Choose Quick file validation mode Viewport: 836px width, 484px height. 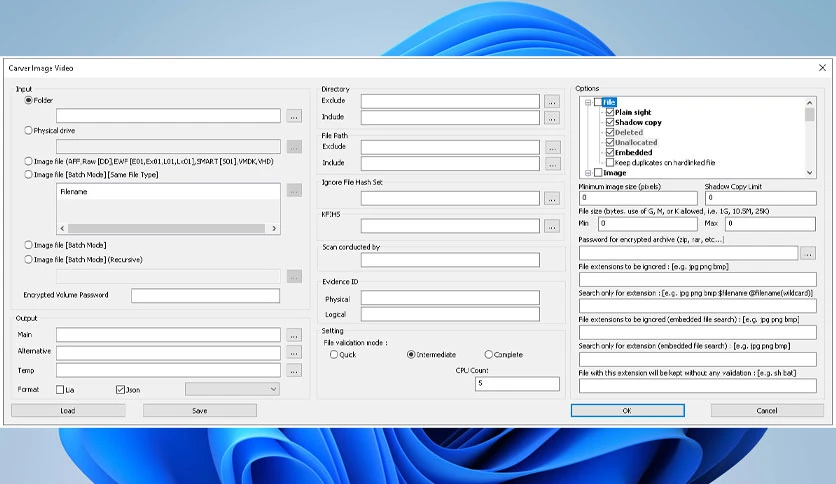[334, 354]
